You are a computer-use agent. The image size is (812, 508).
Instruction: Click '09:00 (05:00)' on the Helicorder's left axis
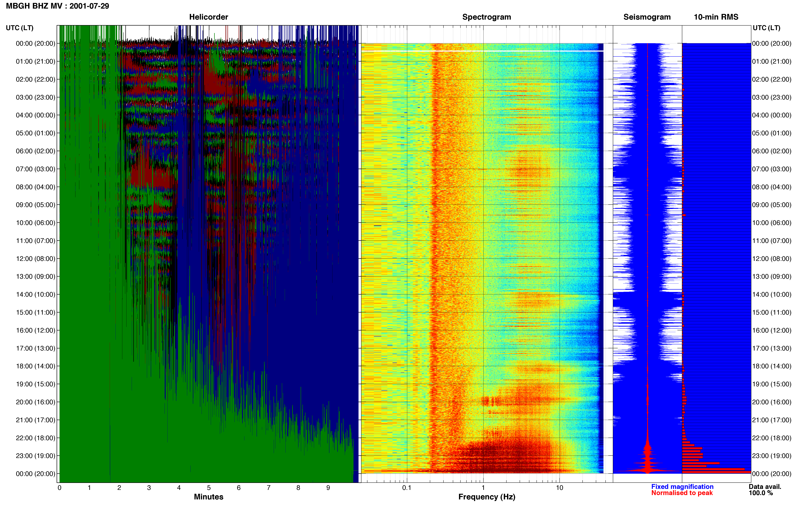tap(36, 205)
